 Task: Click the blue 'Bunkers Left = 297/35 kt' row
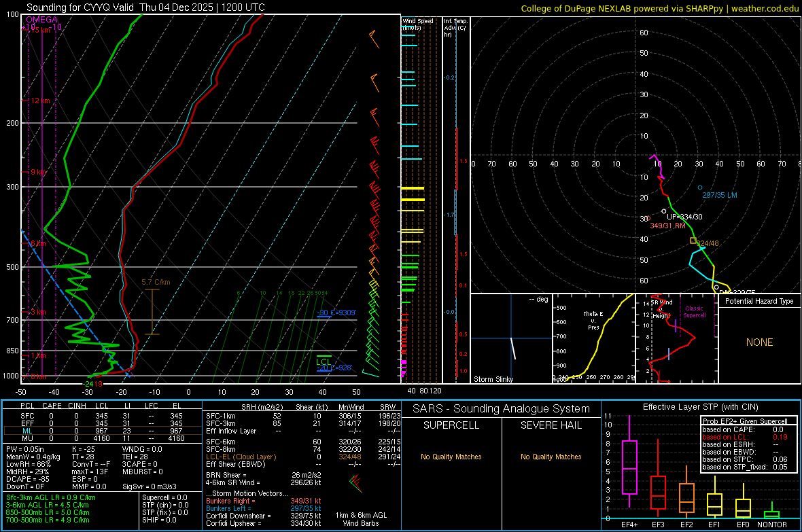pos(264,508)
